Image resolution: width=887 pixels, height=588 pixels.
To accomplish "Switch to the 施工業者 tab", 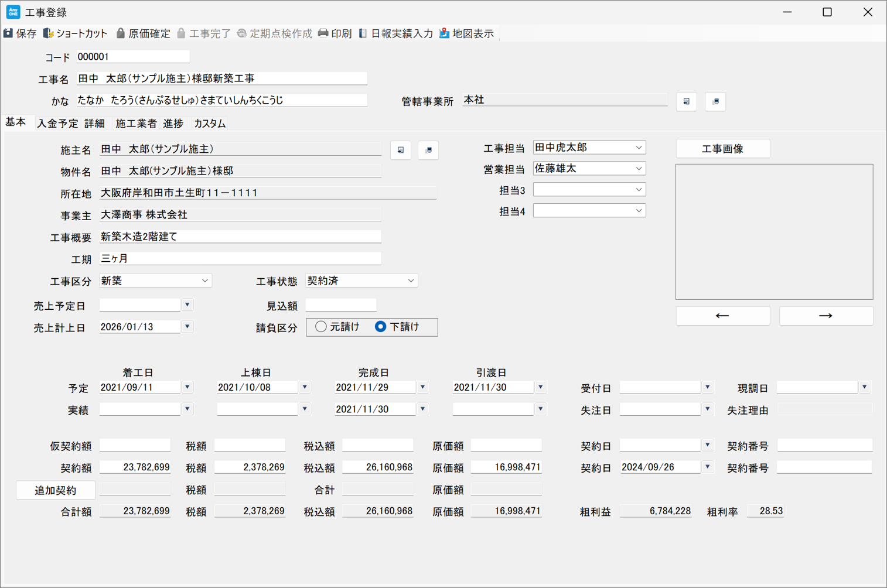I will (x=136, y=124).
